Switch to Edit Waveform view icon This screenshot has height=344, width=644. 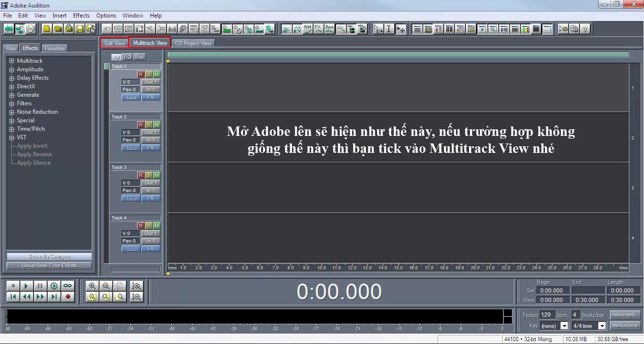(x=8, y=29)
